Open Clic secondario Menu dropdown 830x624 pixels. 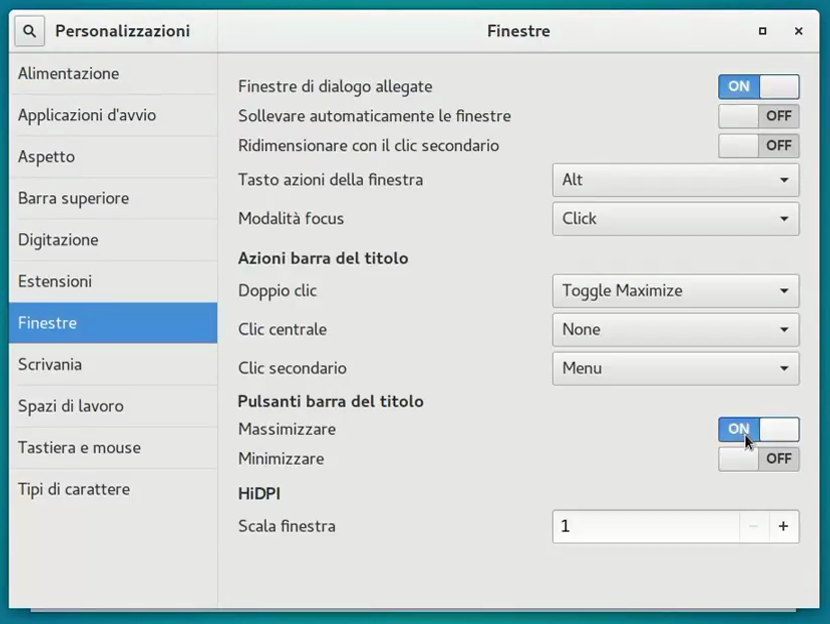tap(675, 368)
